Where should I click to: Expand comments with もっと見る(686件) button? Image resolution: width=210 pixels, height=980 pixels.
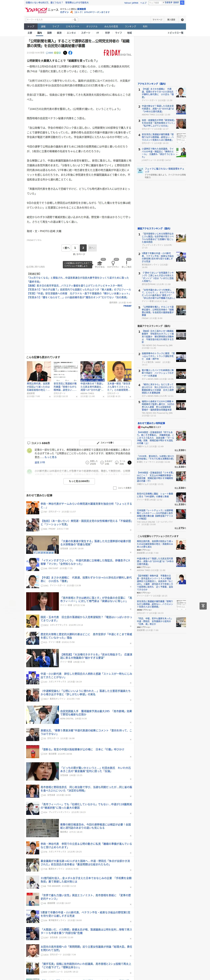tap(79, 481)
